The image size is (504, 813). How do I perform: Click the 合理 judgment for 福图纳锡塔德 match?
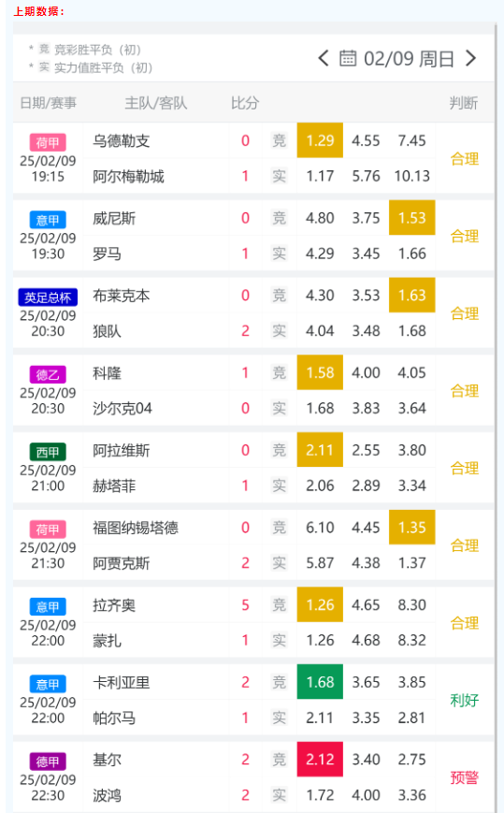point(464,545)
